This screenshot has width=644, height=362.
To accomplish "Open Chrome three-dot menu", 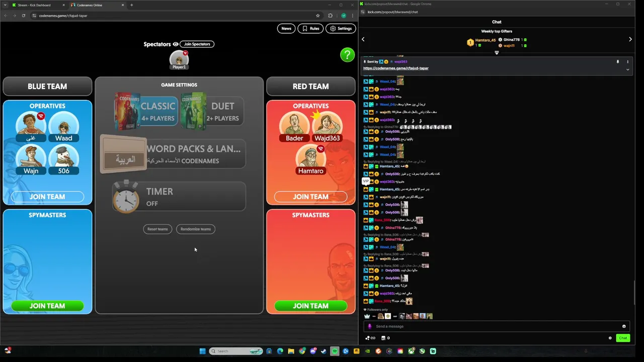I will click(x=352, y=16).
